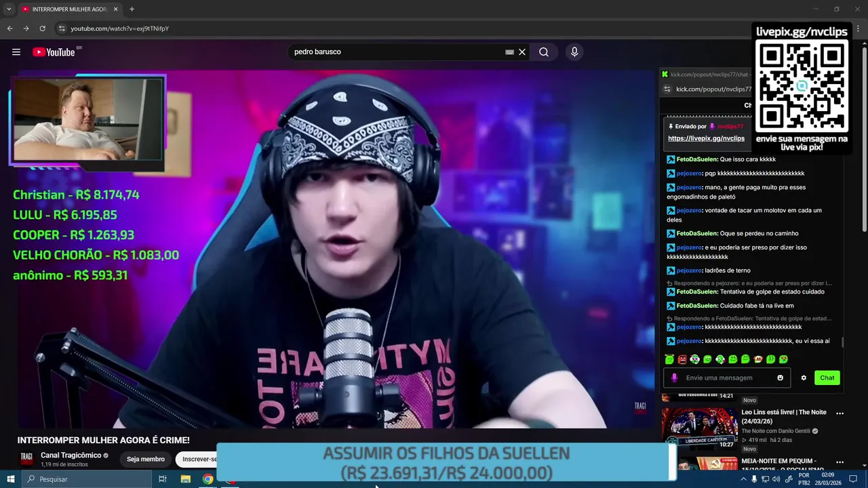Send message with green Chat button

(827, 378)
